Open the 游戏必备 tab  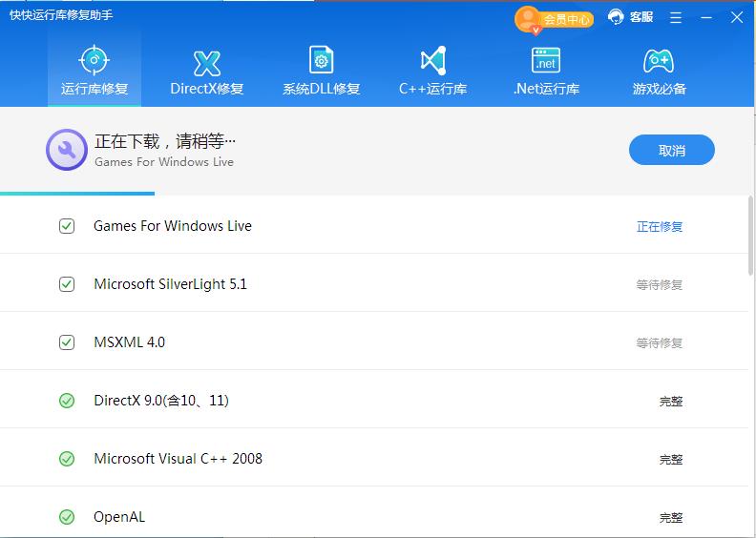tap(659, 70)
